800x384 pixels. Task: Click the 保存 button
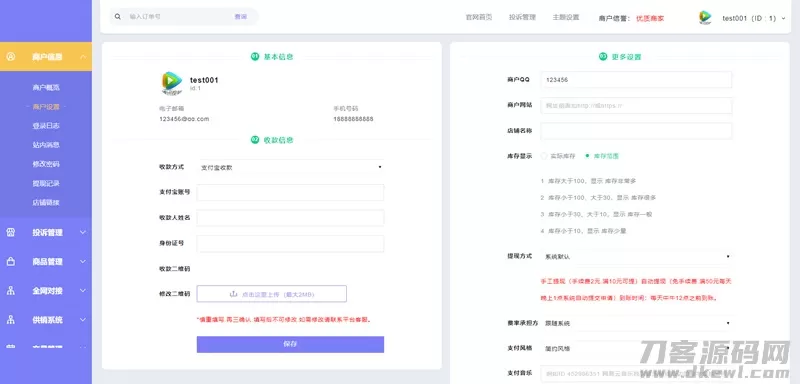[290, 344]
